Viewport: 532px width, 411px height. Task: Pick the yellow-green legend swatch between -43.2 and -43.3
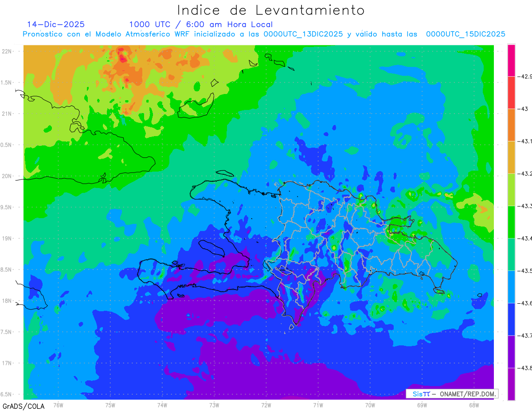511,189
